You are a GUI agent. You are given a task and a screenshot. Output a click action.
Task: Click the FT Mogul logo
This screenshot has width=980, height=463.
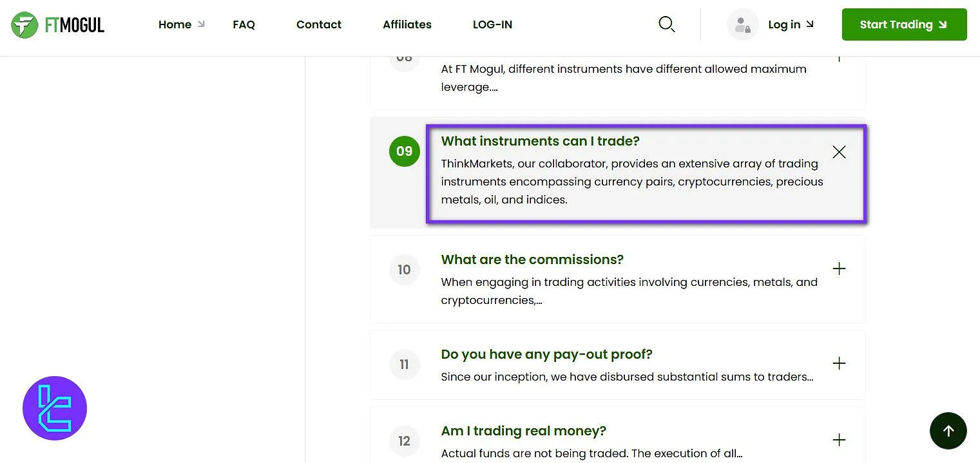[58, 25]
